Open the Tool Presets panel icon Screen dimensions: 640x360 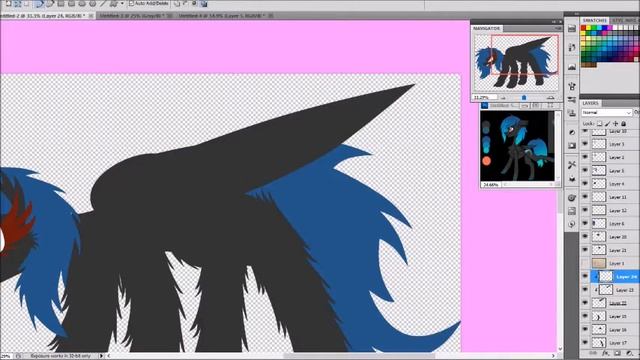pyautogui.click(x=572, y=165)
